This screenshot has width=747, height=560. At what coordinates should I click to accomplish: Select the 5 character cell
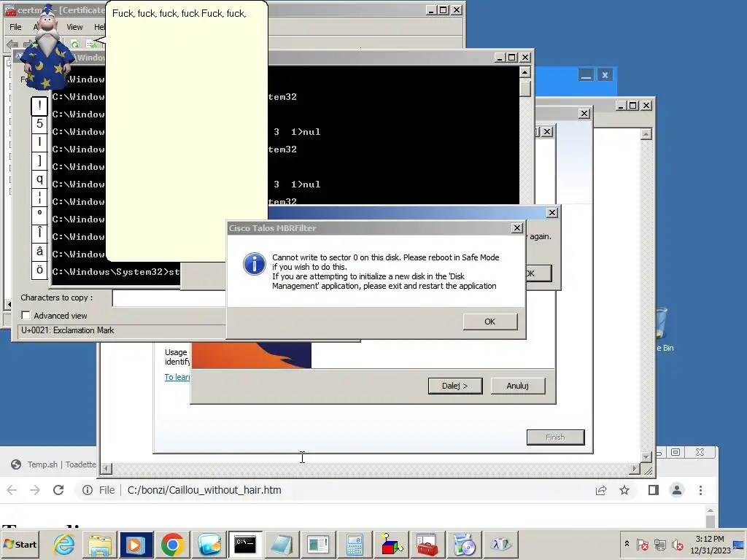[39, 124]
